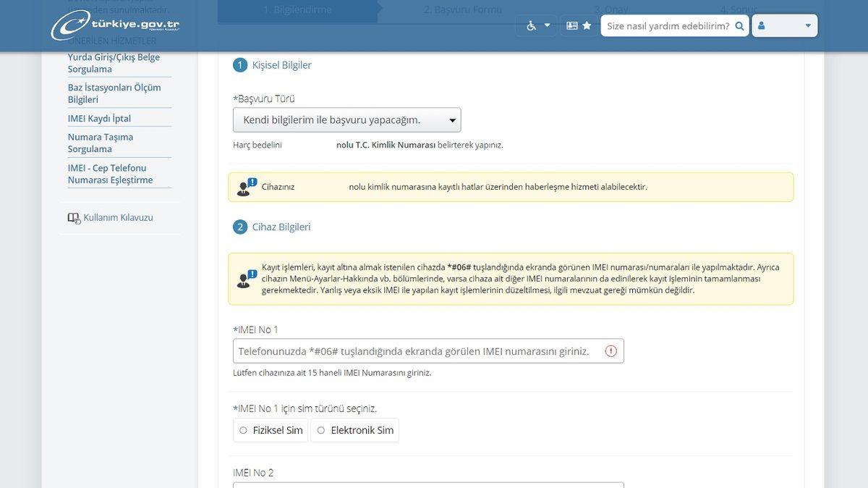Click the IMEI No 1 input field
The width and height of the screenshot is (868, 488).
pos(420,351)
